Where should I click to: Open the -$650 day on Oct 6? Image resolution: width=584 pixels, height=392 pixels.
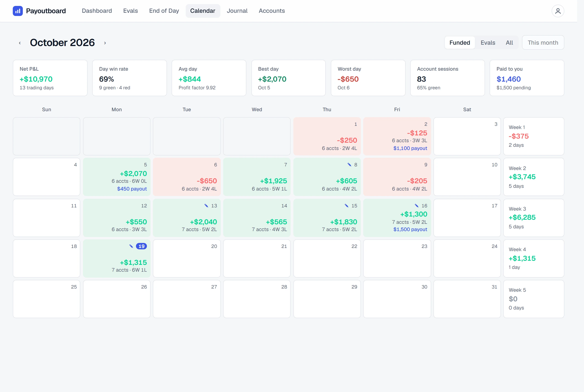pyautogui.click(x=187, y=177)
